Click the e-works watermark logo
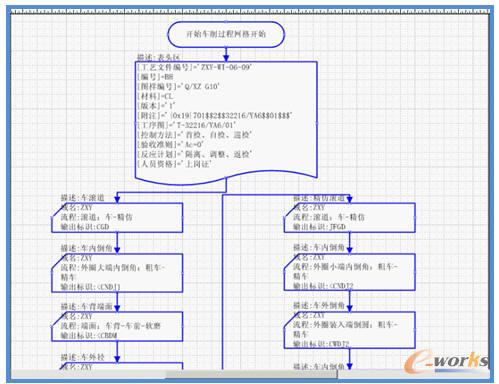The height and width of the screenshot is (384, 499). (x=446, y=361)
